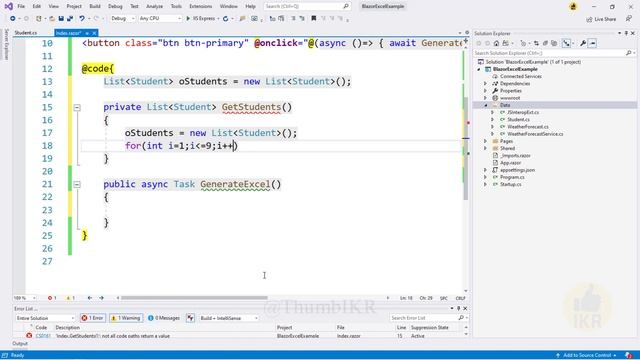Click navigate back arrow below editor
Screen dimensions: 640x360
pyautogui.click(x=90, y=298)
